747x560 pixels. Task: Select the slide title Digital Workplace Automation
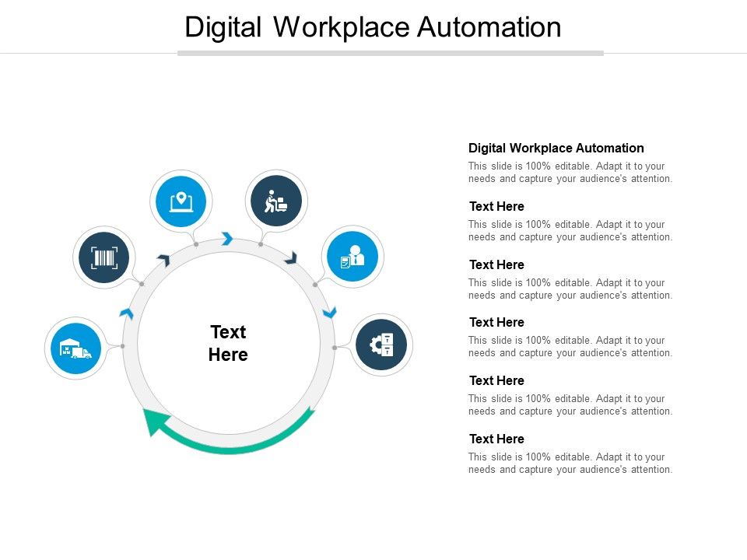[373, 27]
